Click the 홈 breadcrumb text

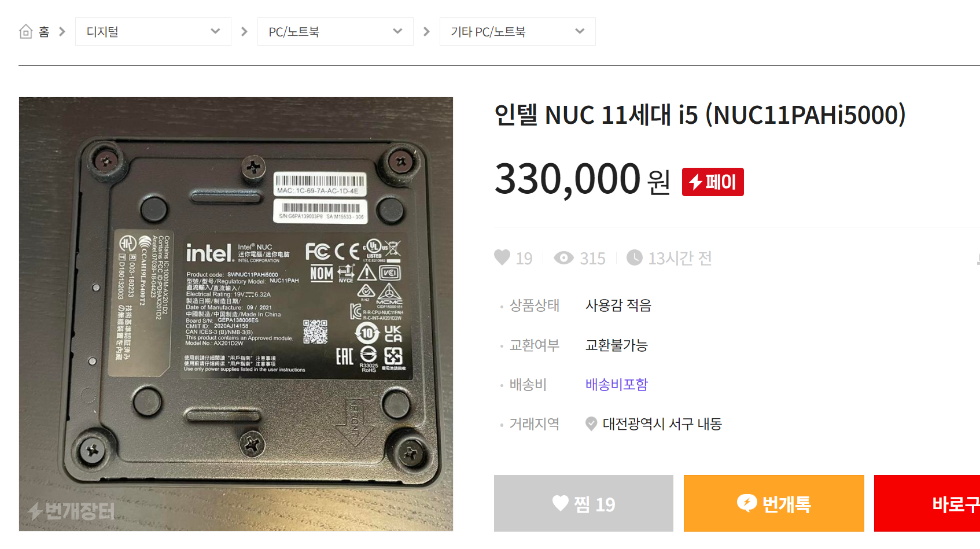click(44, 32)
